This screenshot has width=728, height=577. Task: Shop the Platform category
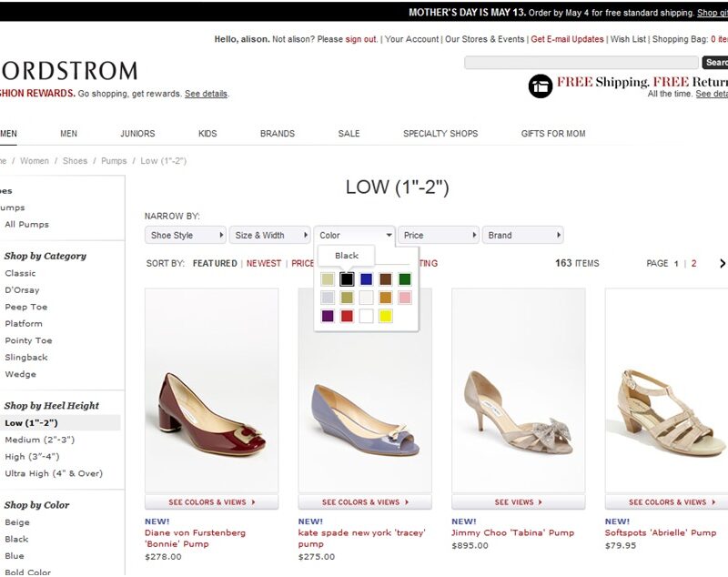[24, 324]
